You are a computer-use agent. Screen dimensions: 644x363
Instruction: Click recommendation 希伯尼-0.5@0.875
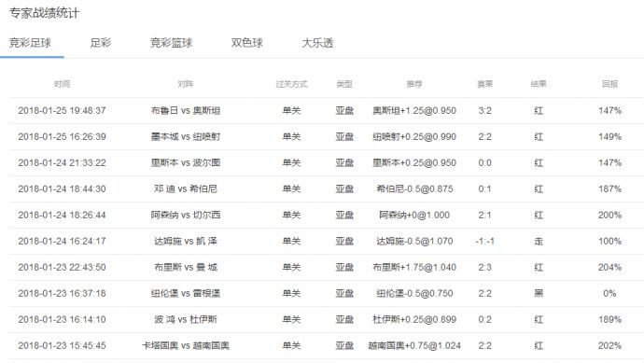point(414,188)
